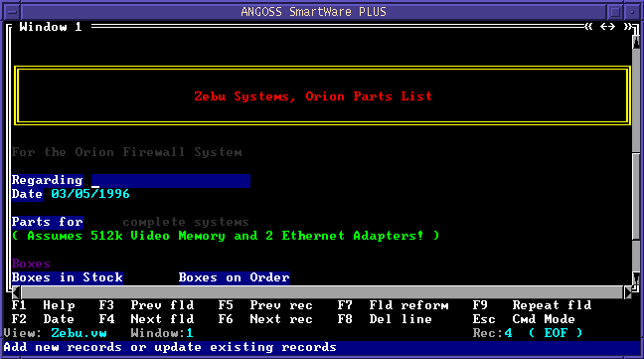
Task: Click the 'Zebu Systems, Orion Parts List' heading
Action: (x=313, y=96)
